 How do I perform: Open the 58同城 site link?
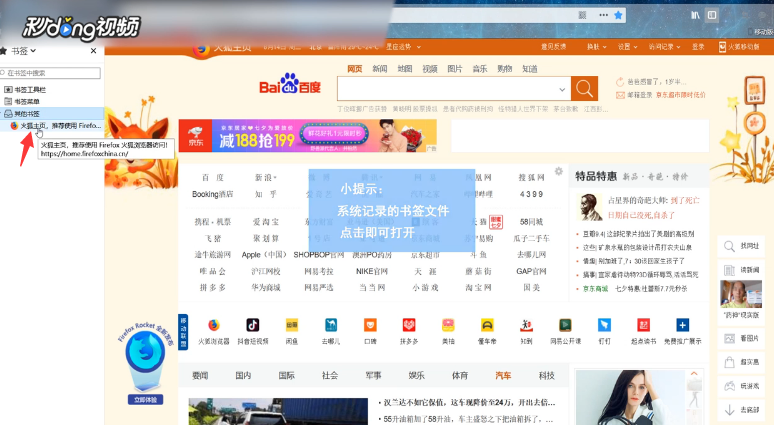coord(531,222)
